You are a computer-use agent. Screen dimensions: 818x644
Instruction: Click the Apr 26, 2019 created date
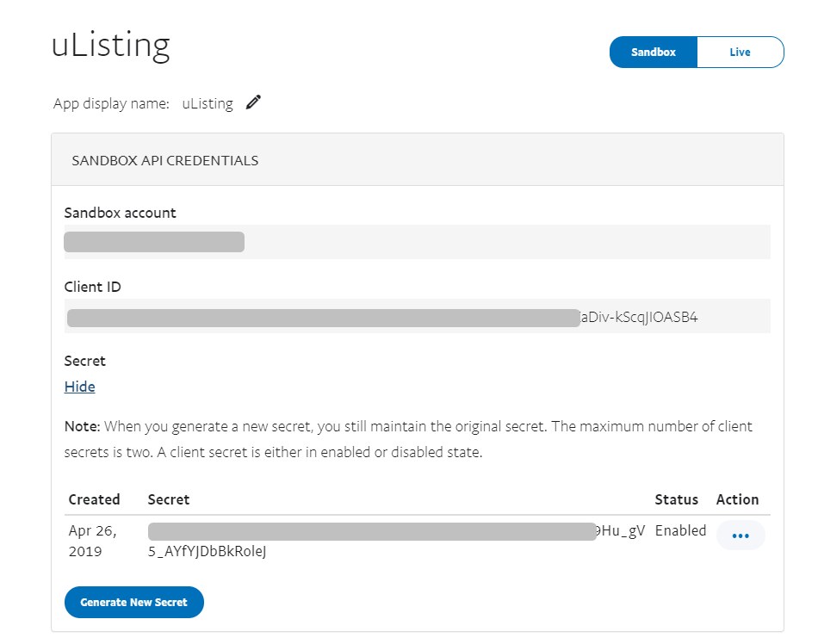[x=93, y=541]
